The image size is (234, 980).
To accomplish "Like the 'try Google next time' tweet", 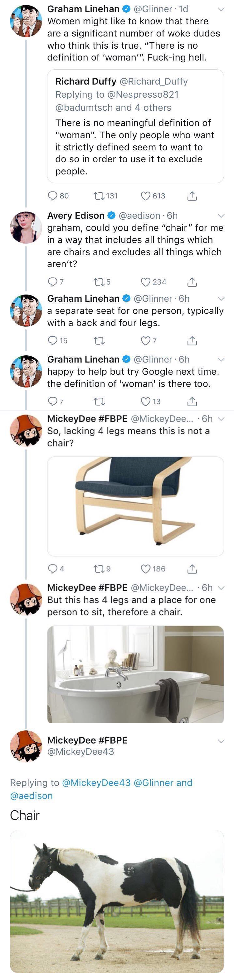I will [x=146, y=401].
